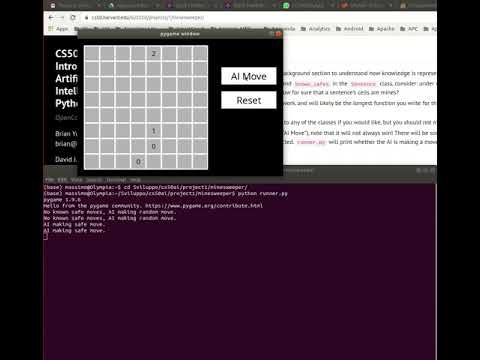This screenshot has height=360, width=480.
Task: Click the pygame.org contribute URL in terminal
Action: coord(204,206)
